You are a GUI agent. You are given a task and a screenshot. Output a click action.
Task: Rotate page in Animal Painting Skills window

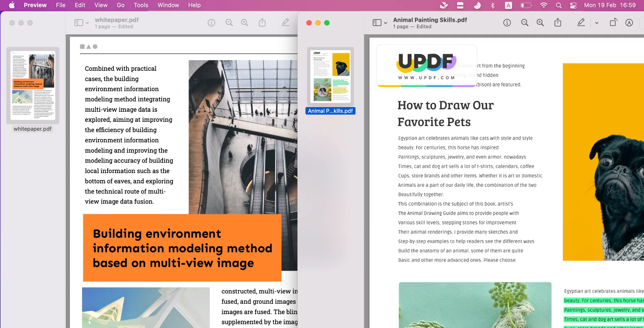pyautogui.click(x=613, y=22)
